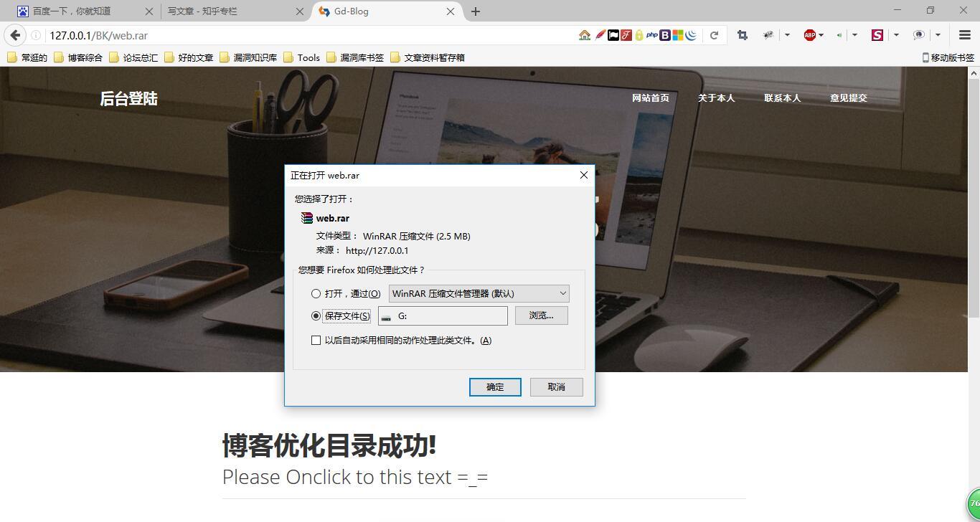The width and height of the screenshot is (980, 522).
Task: Click the 浏览... button
Action: [x=541, y=315]
